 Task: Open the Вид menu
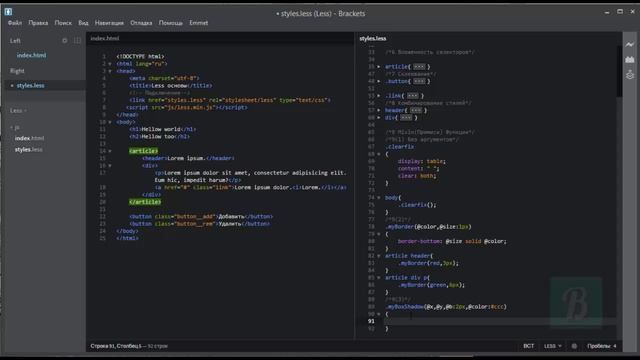pos(83,23)
